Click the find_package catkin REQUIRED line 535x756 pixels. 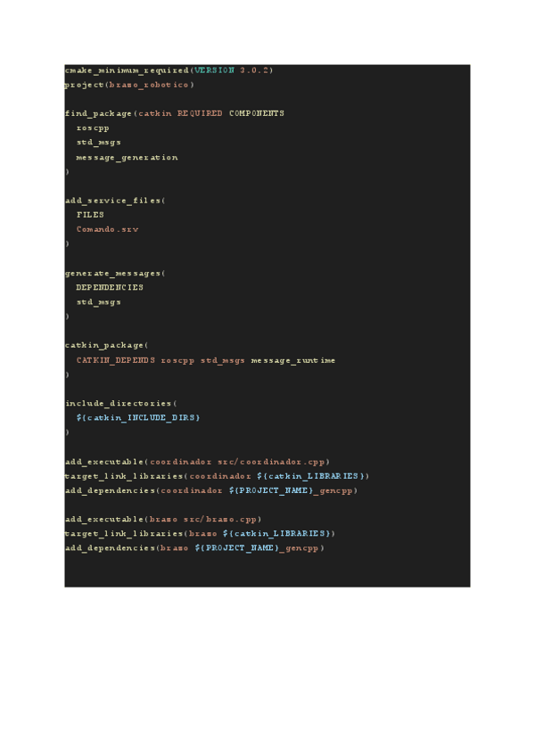175,114
